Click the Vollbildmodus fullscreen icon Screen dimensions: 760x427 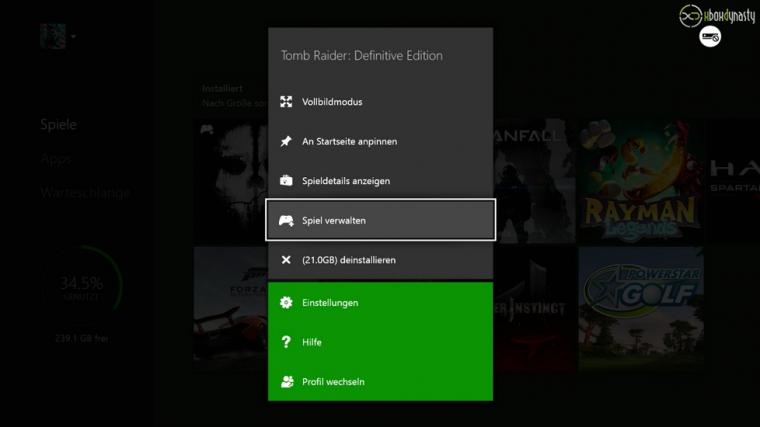[286, 102]
